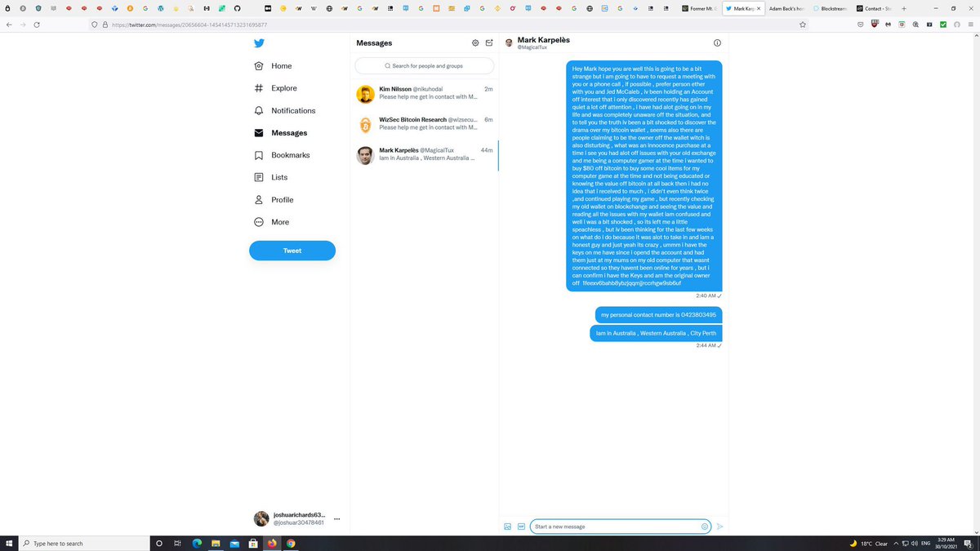
Task: Open the emoji picker in the message box
Action: pos(704,527)
